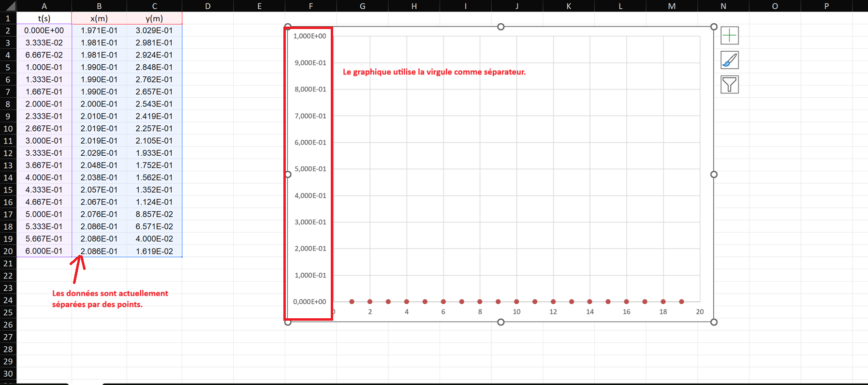
Task: Select column A header
Action: coord(44,6)
